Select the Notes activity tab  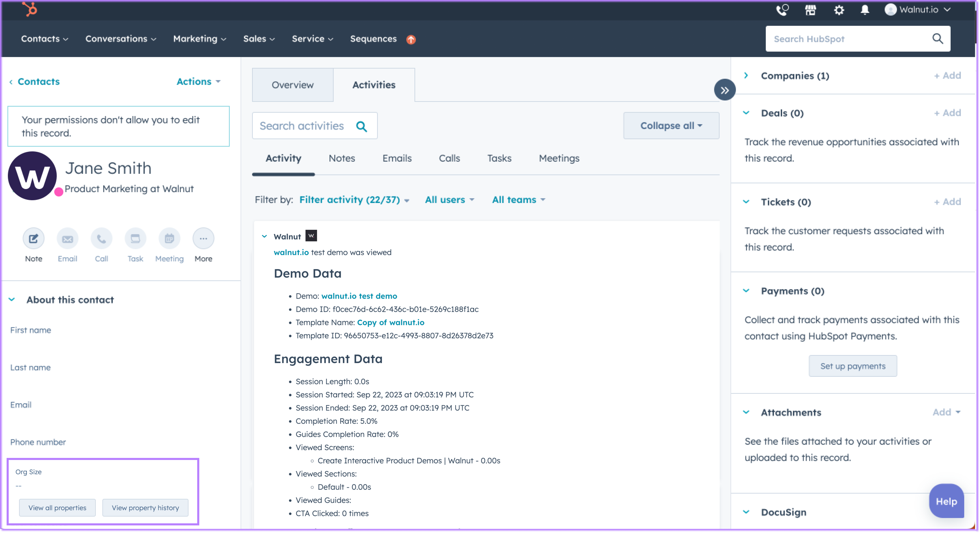coord(342,158)
